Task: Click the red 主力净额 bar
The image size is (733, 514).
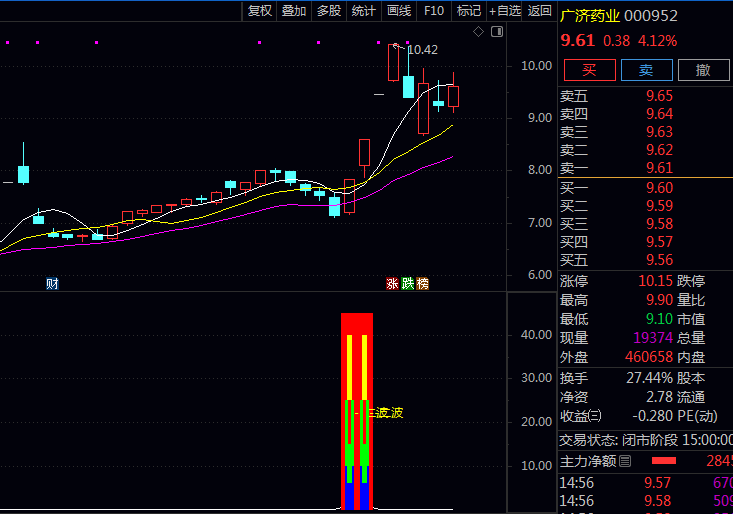Action: point(664,461)
